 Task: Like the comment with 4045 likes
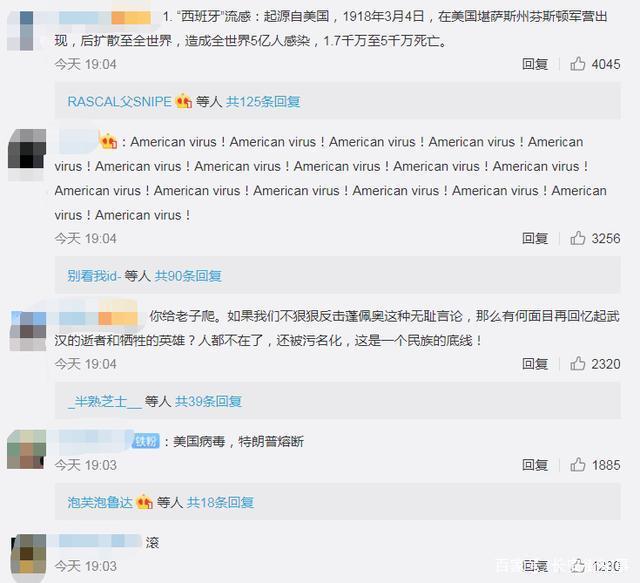[577, 64]
